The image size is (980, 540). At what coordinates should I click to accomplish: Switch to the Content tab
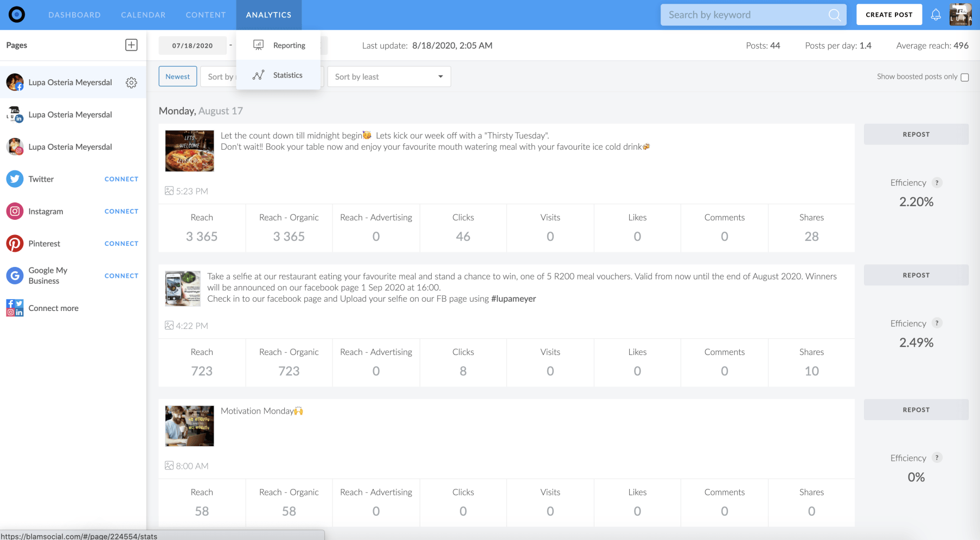(206, 15)
